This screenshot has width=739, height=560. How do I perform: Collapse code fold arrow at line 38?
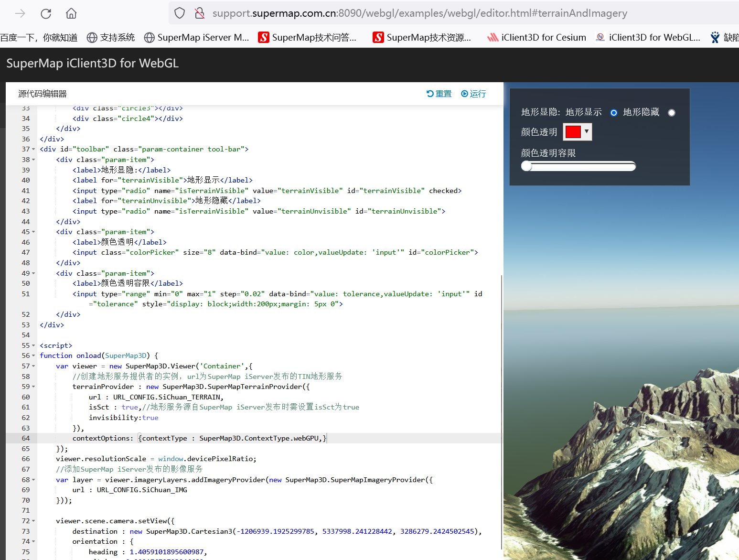coord(33,160)
